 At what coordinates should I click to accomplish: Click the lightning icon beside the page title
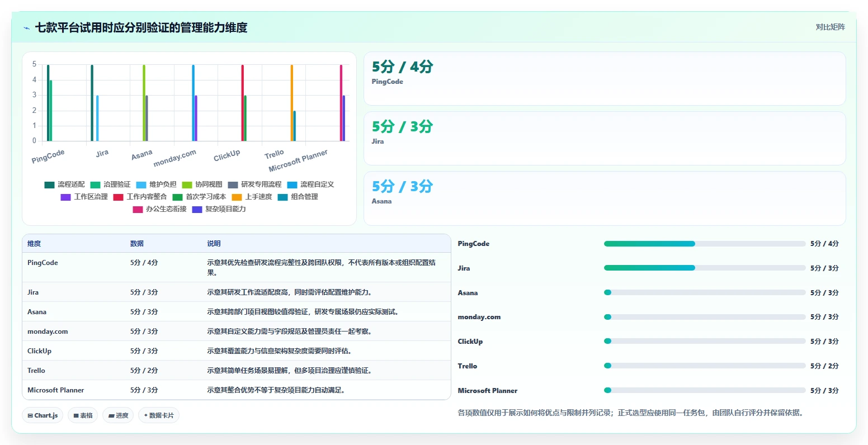click(26, 28)
